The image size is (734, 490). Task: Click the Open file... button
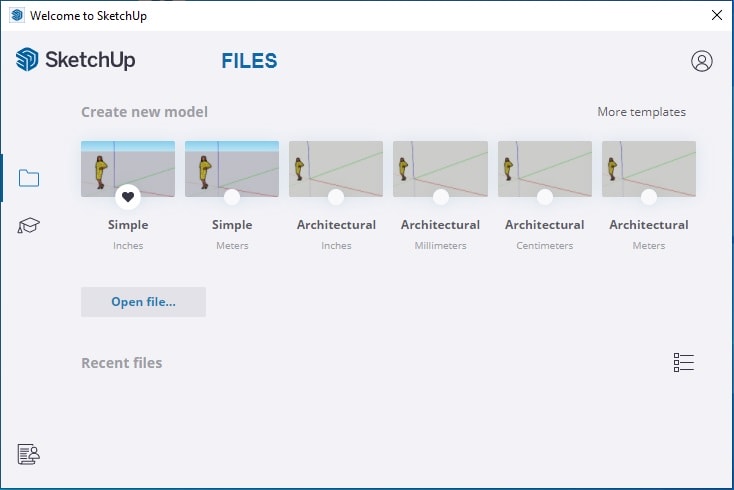[x=143, y=302]
